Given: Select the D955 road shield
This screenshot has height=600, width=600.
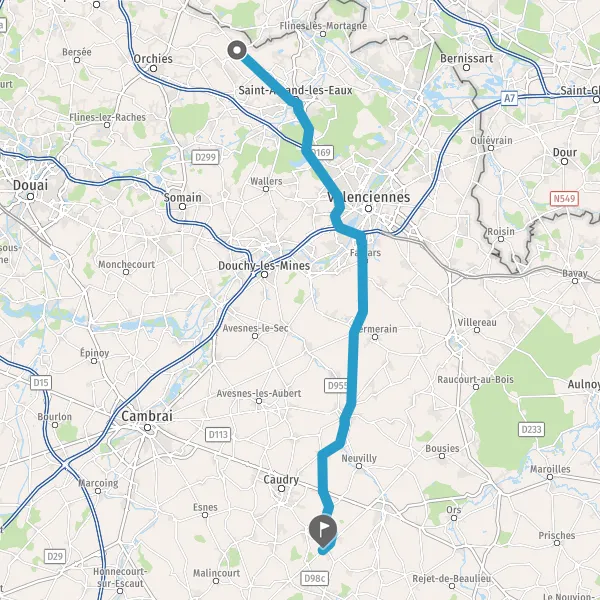Looking at the screenshot, I should coord(336,385).
